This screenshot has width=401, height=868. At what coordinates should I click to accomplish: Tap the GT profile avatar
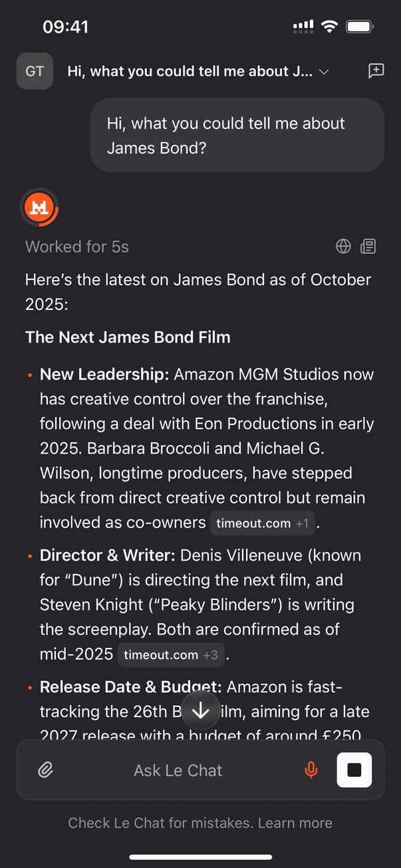pyautogui.click(x=35, y=71)
